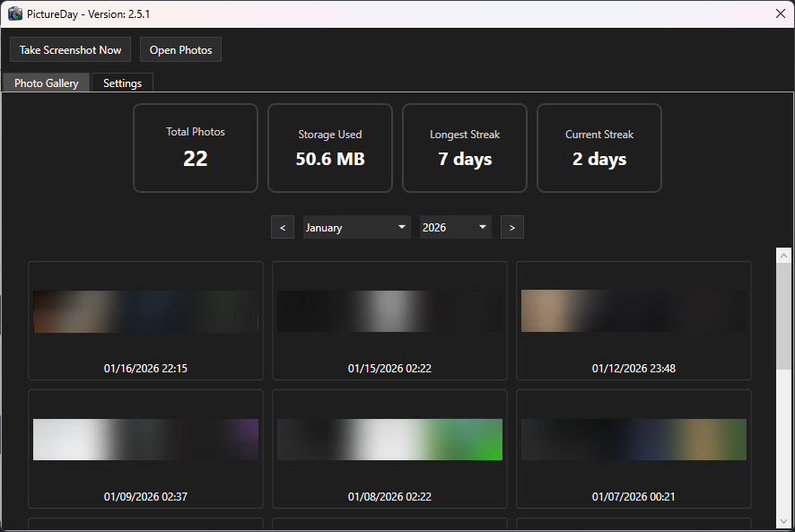This screenshot has height=532, width=795.
Task: Switch to the Settings tab
Action: (122, 83)
